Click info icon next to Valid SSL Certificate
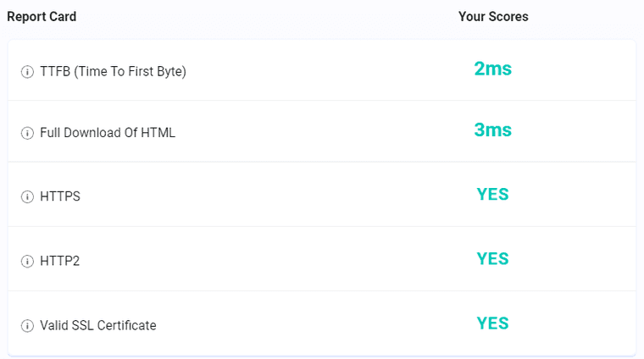This screenshot has height=359, width=644. [x=27, y=326]
